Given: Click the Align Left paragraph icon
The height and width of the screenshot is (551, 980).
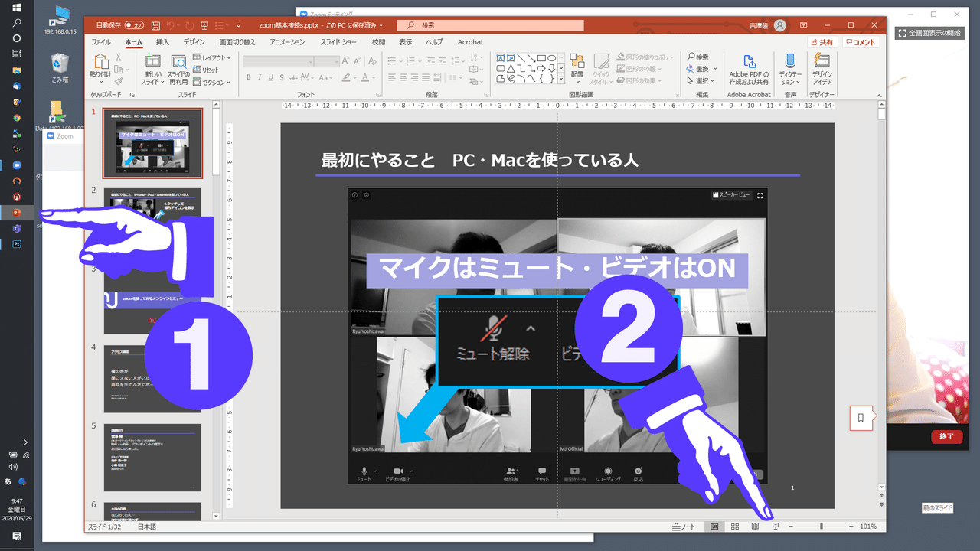Looking at the screenshot, I should 392,77.
